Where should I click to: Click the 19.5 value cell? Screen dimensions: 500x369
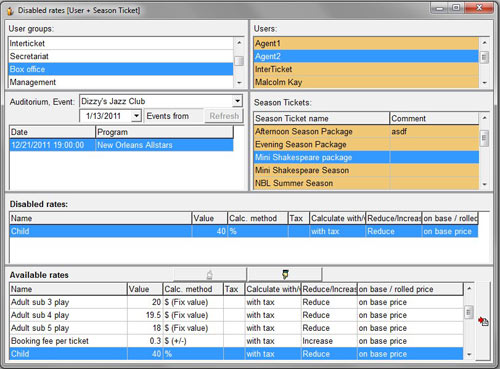click(145, 315)
